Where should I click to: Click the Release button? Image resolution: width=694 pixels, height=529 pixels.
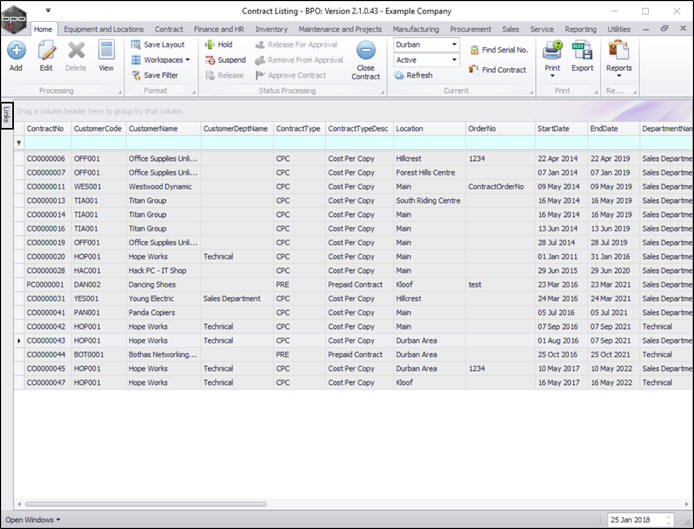pyautogui.click(x=224, y=75)
